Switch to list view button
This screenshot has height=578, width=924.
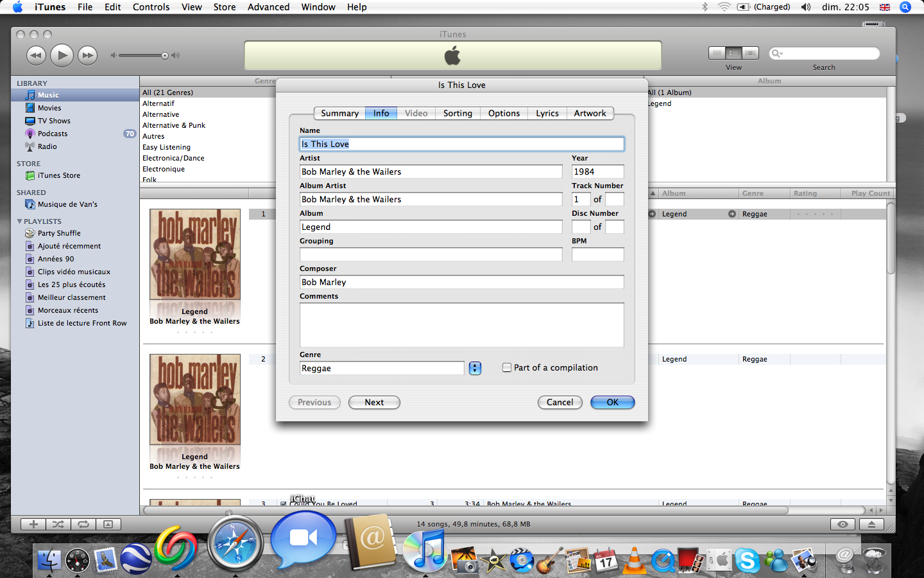[717, 53]
